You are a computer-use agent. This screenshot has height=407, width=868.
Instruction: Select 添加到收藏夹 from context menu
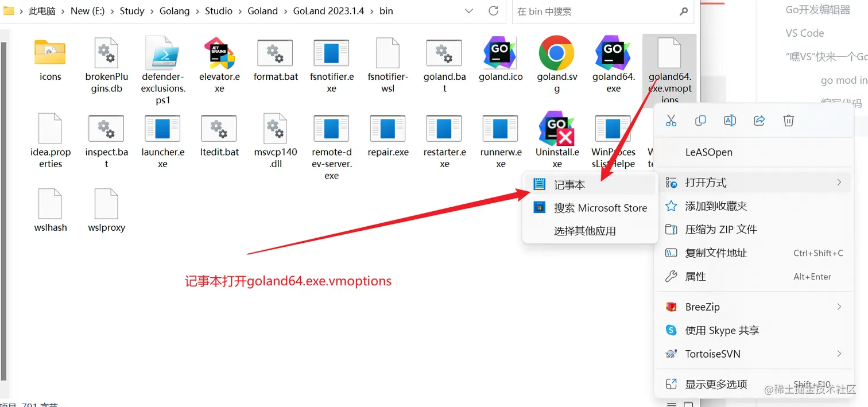pos(753,206)
